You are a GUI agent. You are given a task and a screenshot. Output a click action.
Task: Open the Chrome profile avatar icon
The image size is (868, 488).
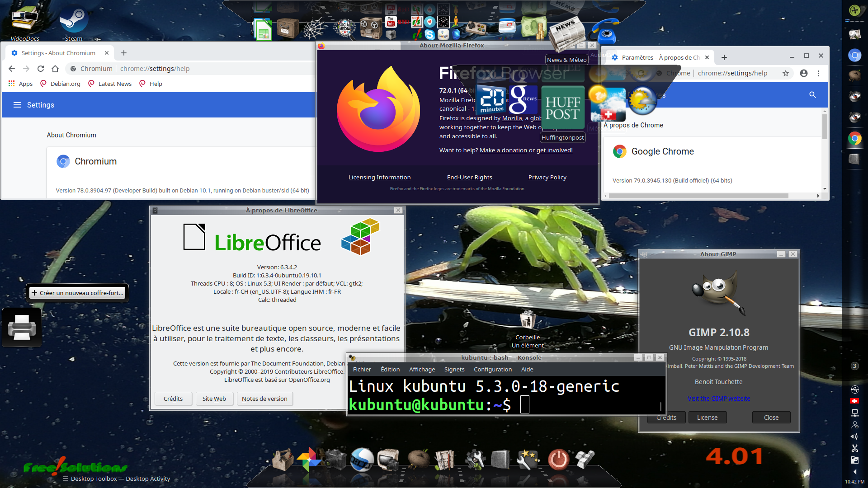point(804,73)
